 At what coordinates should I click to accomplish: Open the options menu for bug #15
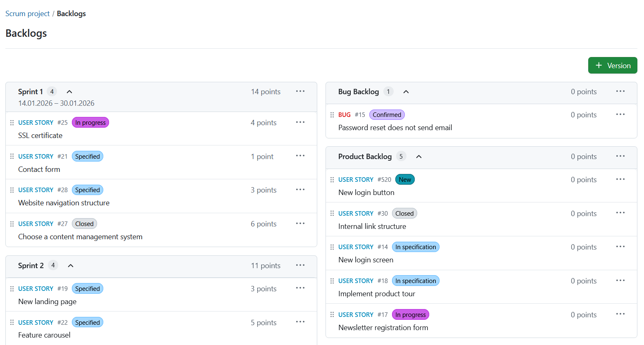(x=620, y=114)
